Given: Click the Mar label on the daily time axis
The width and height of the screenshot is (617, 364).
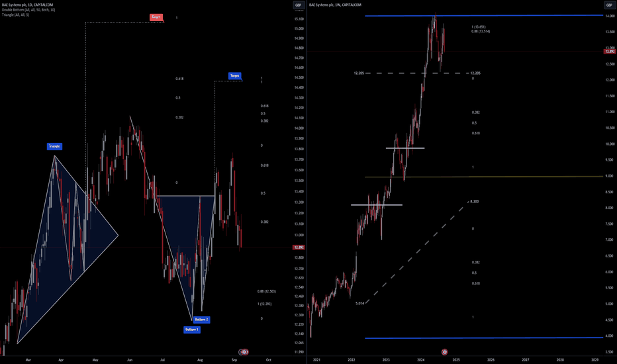Looking at the screenshot, I should 28,359.
